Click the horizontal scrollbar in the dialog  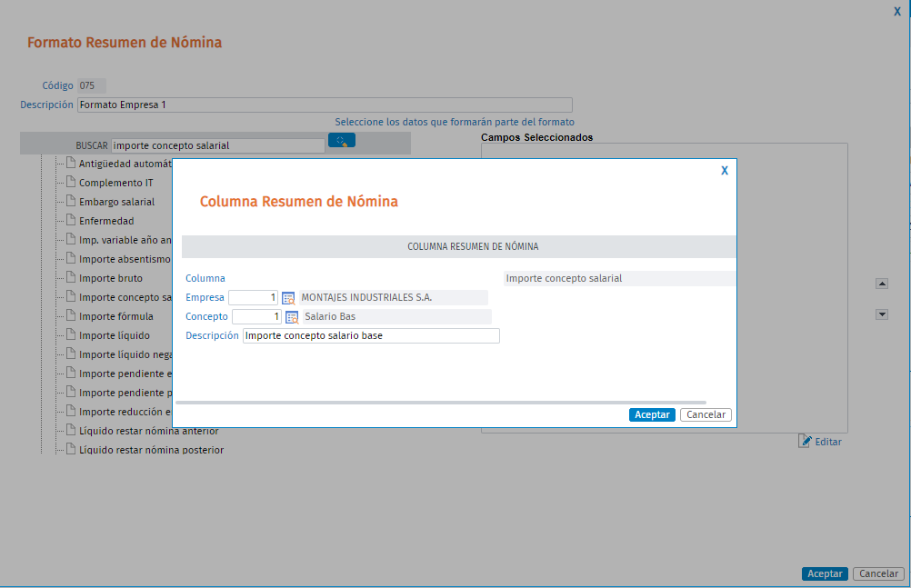(x=441, y=402)
